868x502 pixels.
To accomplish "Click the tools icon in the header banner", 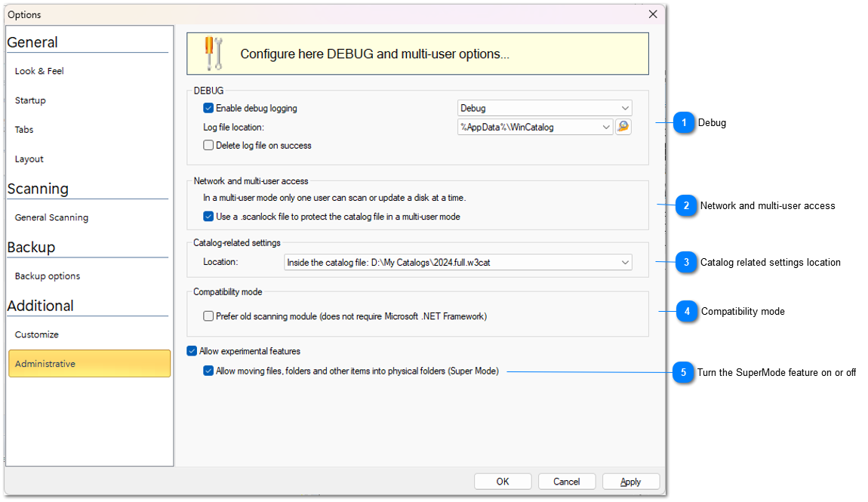I will coord(214,54).
